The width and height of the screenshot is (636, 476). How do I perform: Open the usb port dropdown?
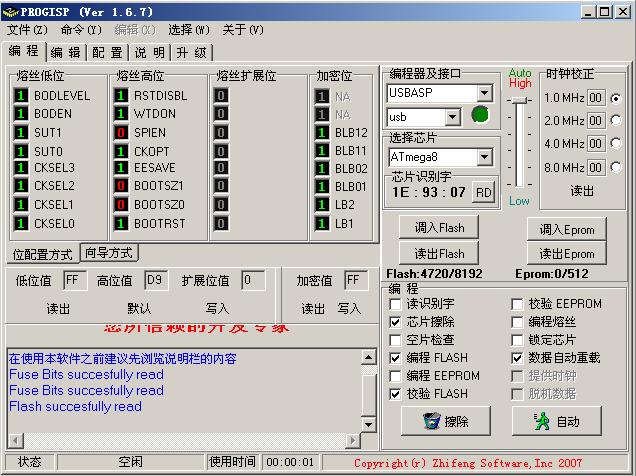(452, 117)
